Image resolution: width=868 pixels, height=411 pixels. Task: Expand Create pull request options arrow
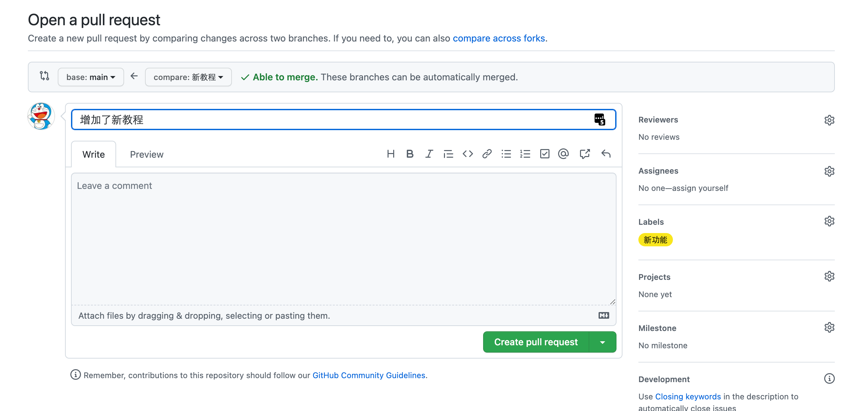point(603,342)
